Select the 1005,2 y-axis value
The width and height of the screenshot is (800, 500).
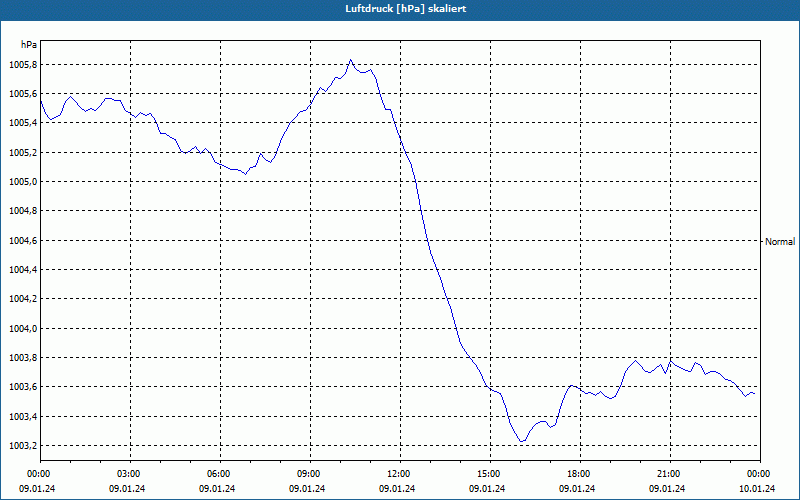[x=23, y=153]
